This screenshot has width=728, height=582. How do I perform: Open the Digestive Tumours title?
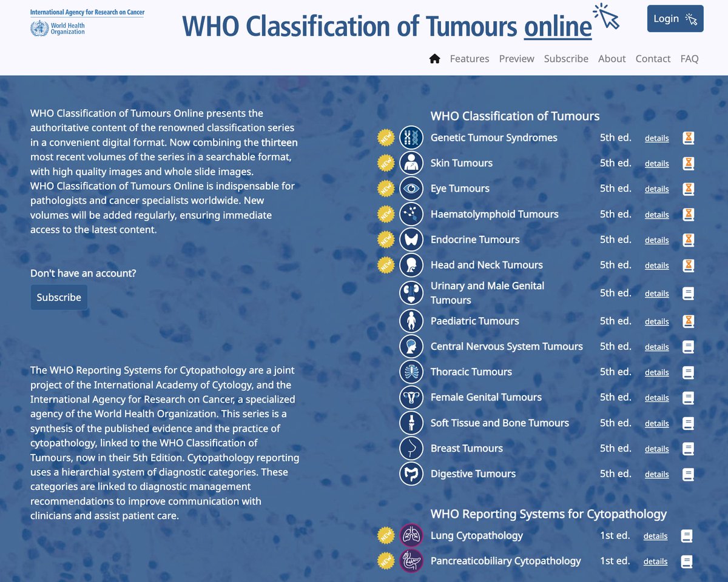click(473, 473)
